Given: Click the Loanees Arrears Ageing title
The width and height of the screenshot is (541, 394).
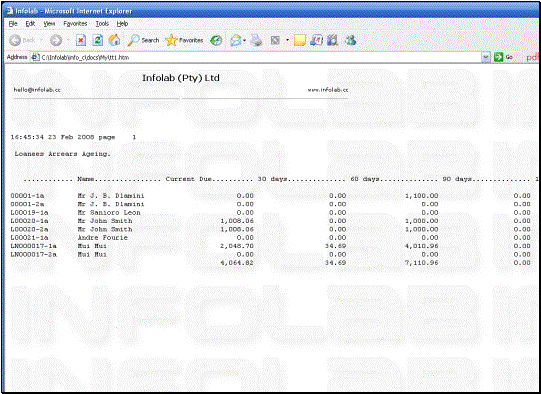Looking at the screenshot, I should [x=62, y=154].
